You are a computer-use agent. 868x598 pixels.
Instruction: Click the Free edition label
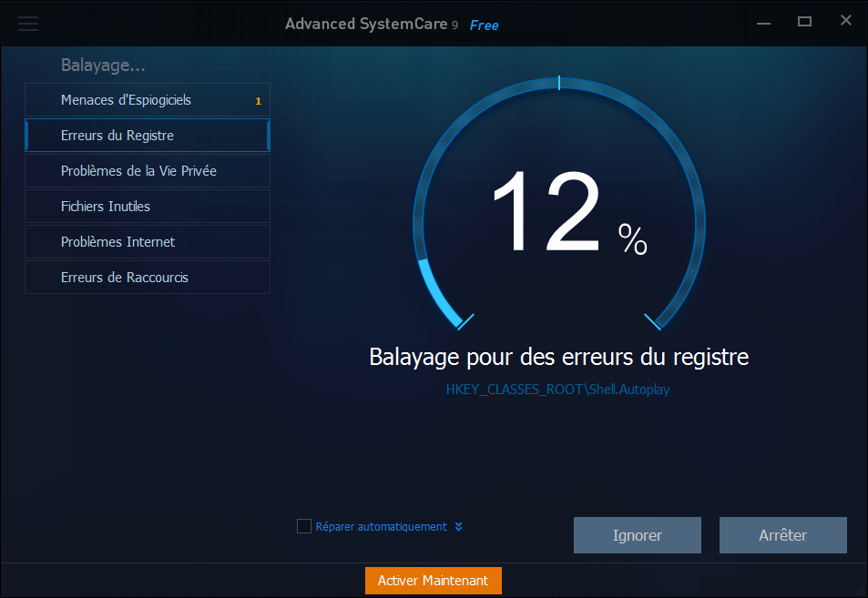pos(484,25)
